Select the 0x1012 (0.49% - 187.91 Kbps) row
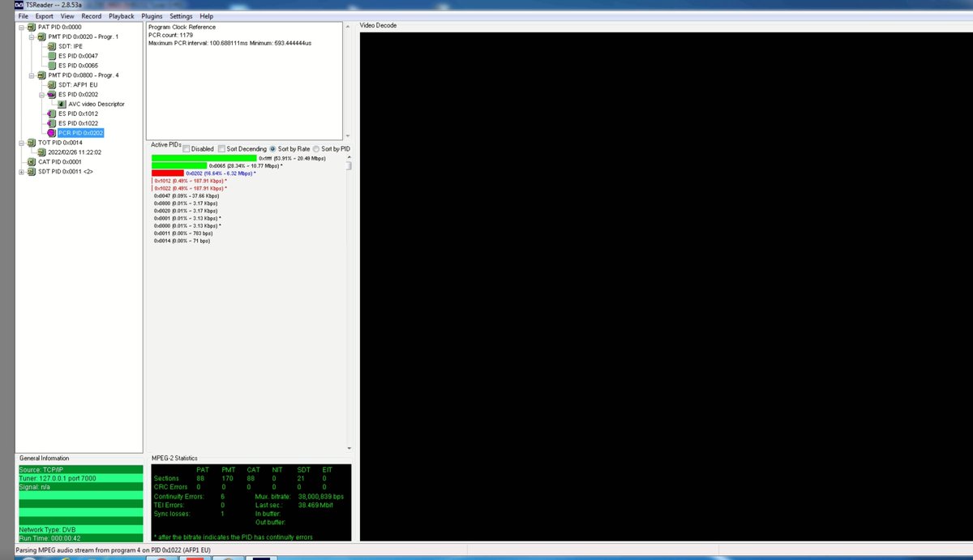 (x=190, y=181)
